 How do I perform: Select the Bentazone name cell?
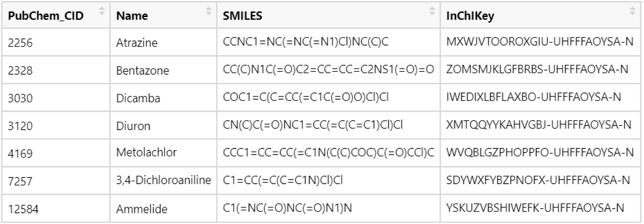[x=143, y=70]
